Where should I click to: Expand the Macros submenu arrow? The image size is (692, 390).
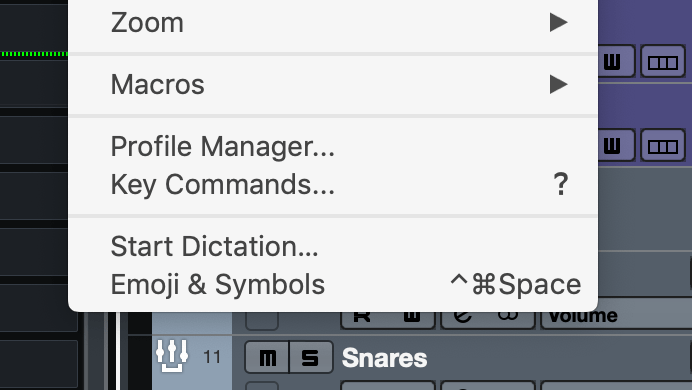pos(558,84)
